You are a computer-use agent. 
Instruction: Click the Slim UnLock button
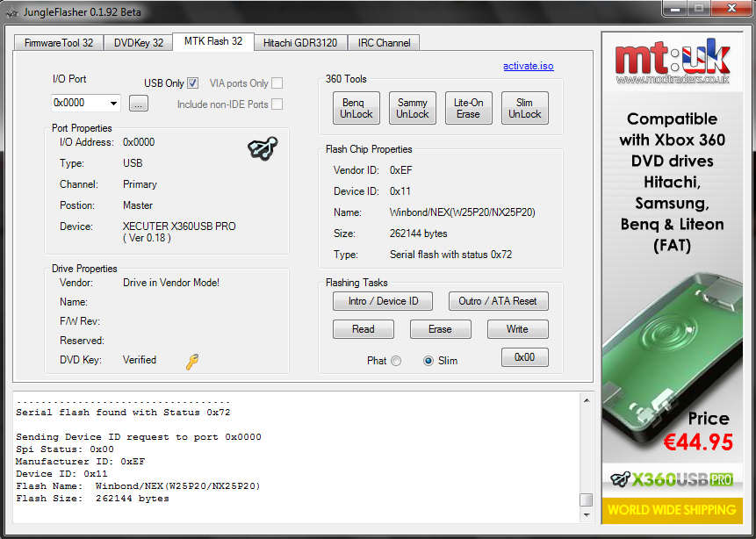point(524,108)
